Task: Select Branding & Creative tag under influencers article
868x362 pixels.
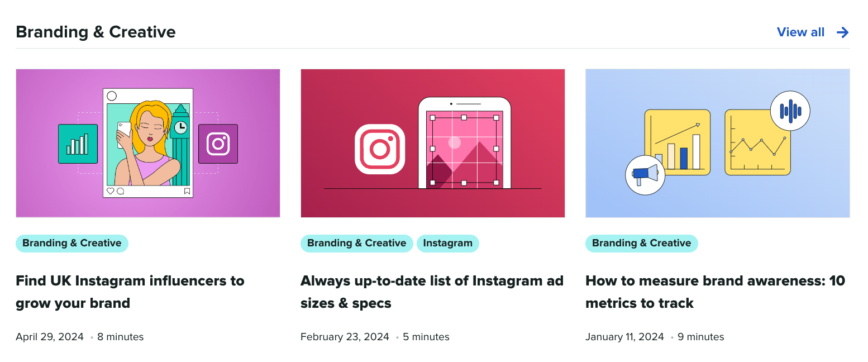Action: pos(72,243)
